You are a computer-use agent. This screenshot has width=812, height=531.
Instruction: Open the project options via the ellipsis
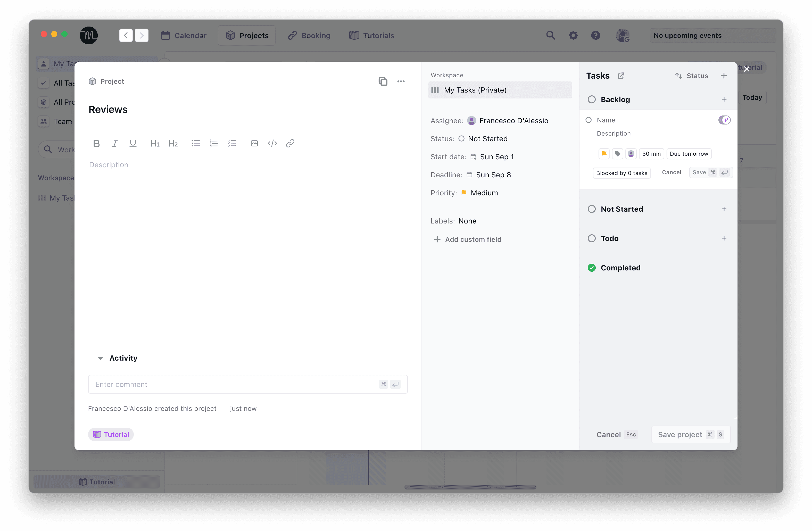tap(401, 81)
